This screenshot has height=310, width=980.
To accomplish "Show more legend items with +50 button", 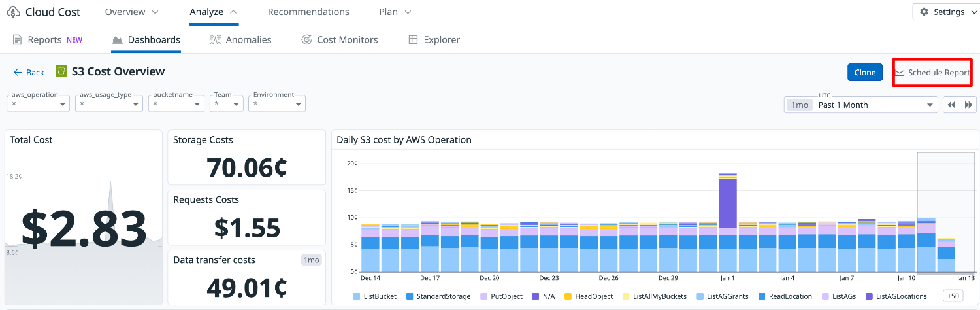I will click(x=954, y=296).
